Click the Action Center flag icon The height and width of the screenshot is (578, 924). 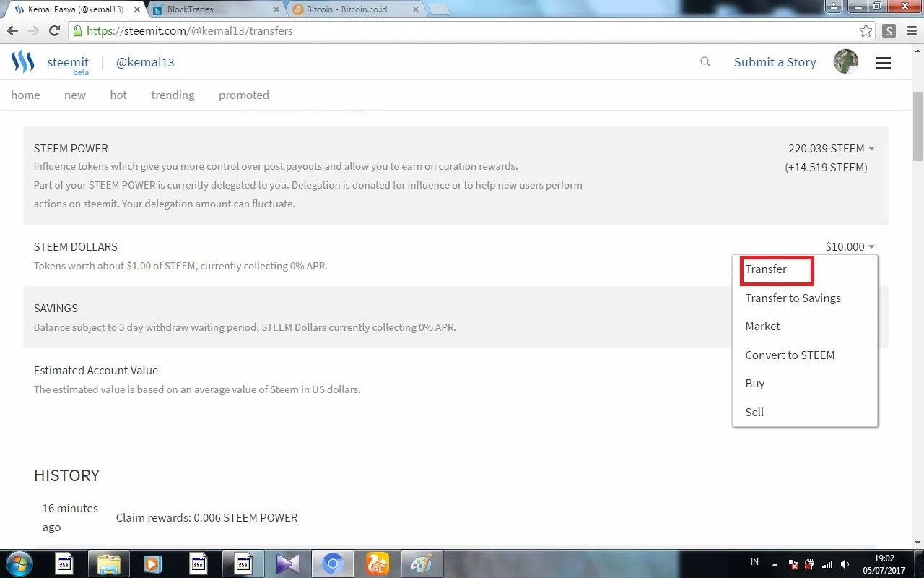click(x=793, y=564)
